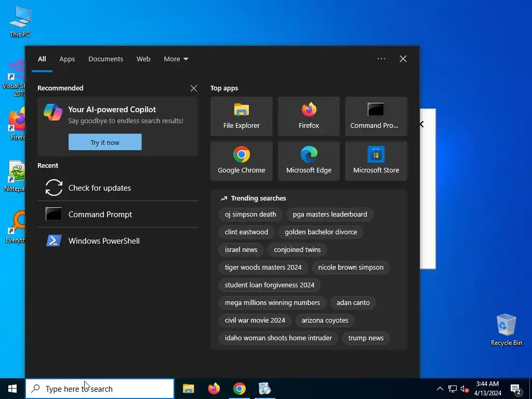Open Command Prompt from Recent list
The image size is (532, 399).
tap(118, 214)
